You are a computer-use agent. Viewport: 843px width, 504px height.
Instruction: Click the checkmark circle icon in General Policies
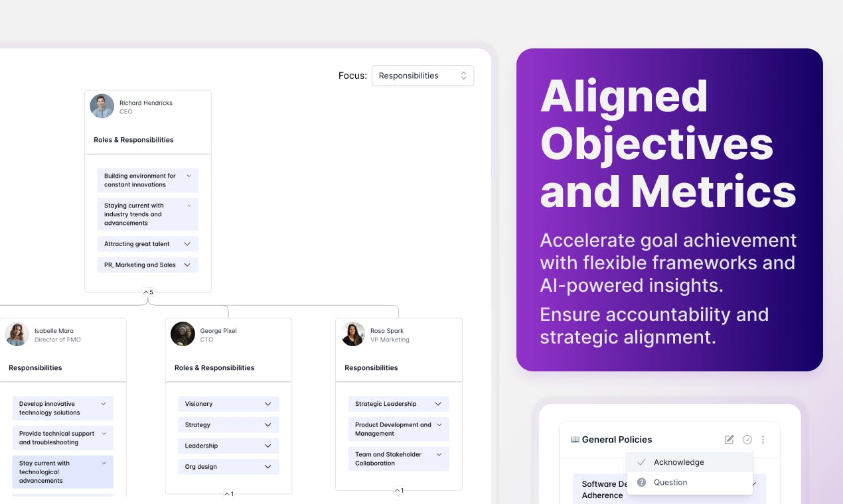(x=747, y=440)
